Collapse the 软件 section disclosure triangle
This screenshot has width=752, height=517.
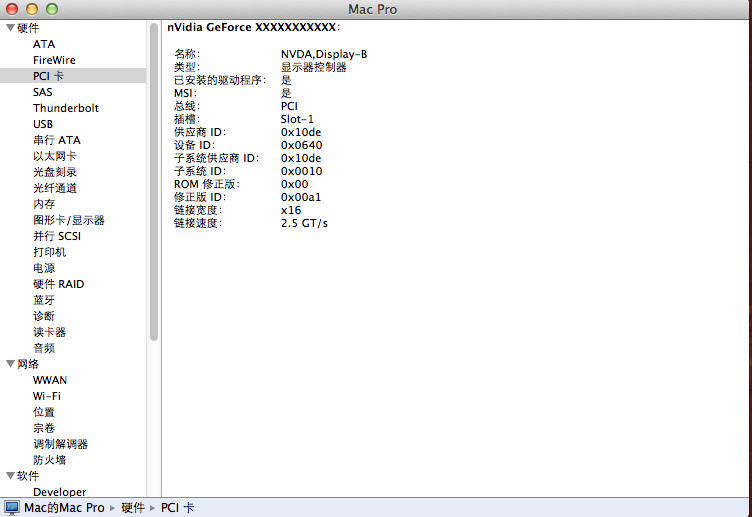(x=10, y=476)
